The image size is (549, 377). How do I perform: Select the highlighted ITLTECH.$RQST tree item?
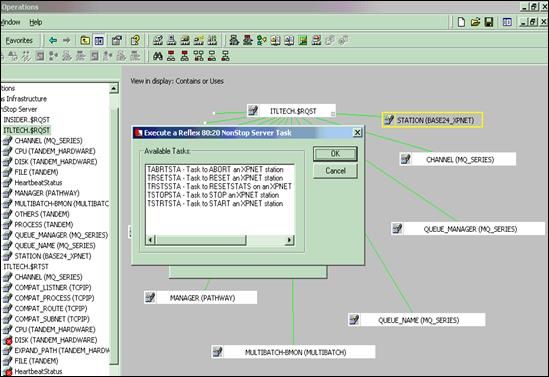27,130
